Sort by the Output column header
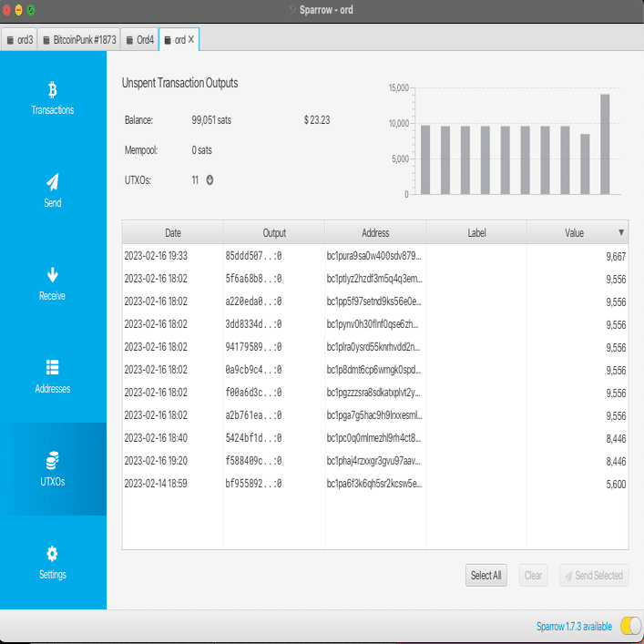Viewport: 644px width, 644px height. (274, 232)
